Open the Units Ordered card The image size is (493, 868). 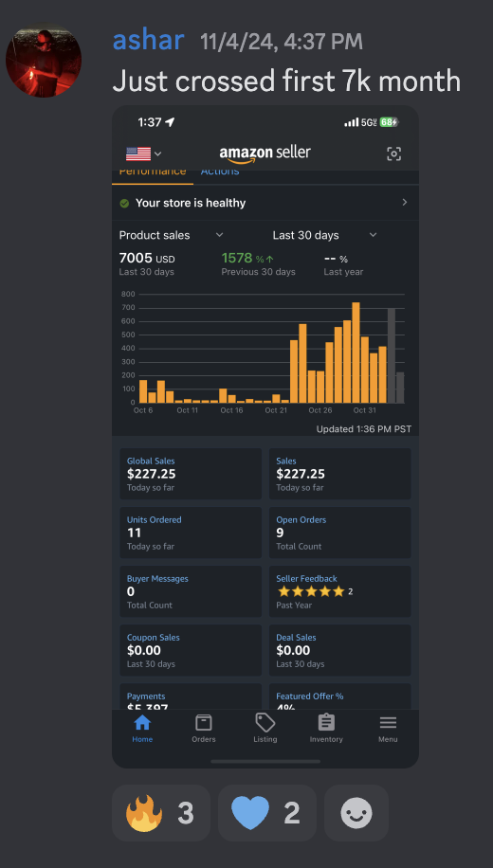[x=191, y=533]
